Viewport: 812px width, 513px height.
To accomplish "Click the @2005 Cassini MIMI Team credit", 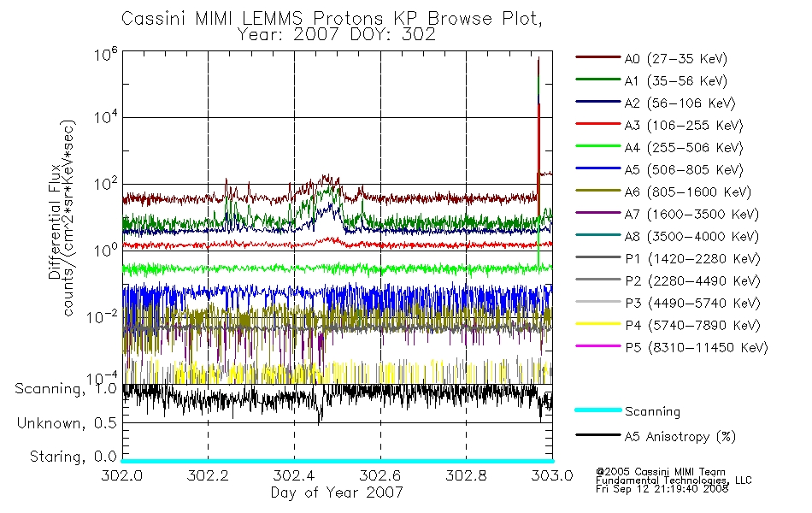I will click(661, 472).
